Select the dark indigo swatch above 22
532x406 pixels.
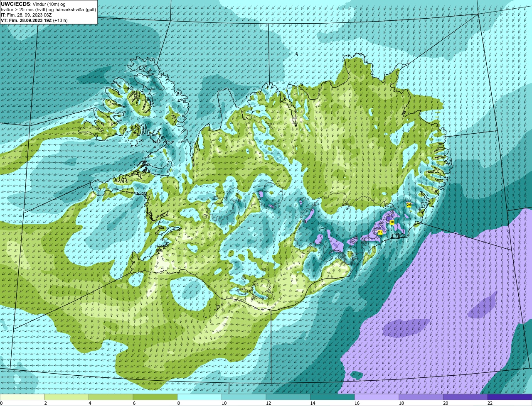pos(510,397)
